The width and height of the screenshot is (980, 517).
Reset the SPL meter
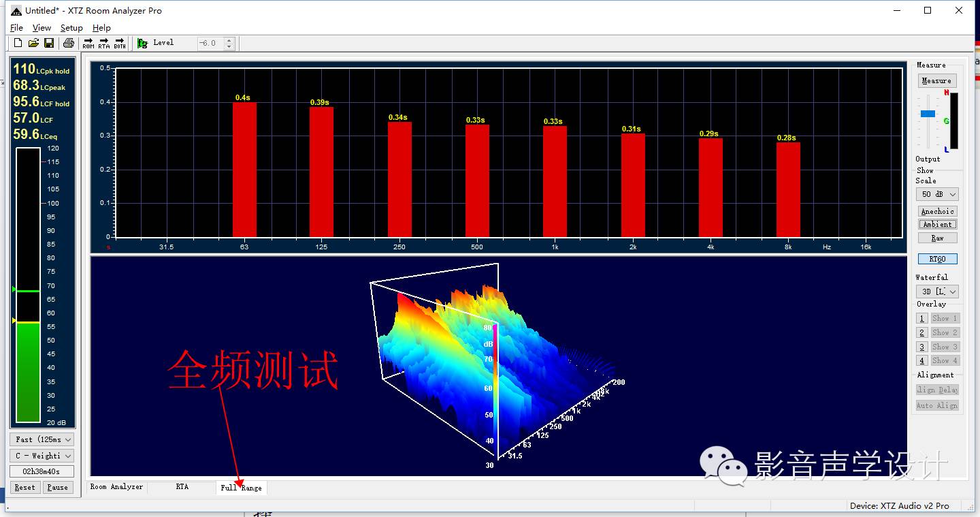25,487
